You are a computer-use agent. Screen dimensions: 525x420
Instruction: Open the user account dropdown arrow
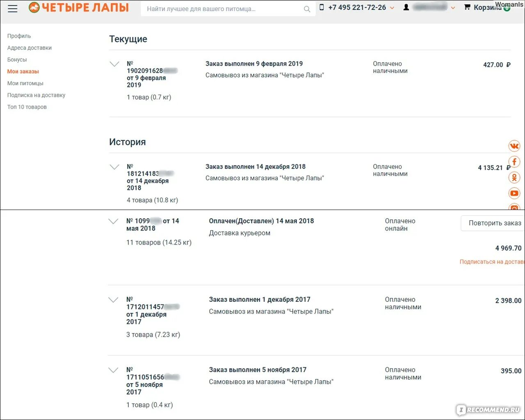(453, 8)
